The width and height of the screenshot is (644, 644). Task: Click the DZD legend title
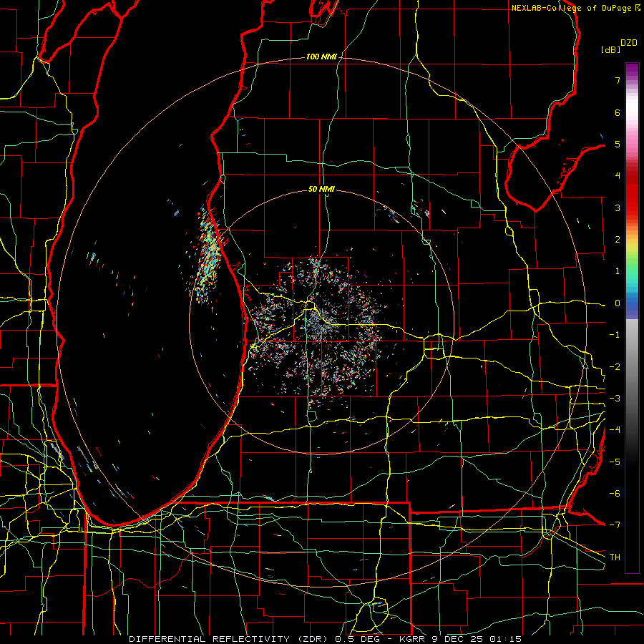pyautogui.click(x=629, y=43)
